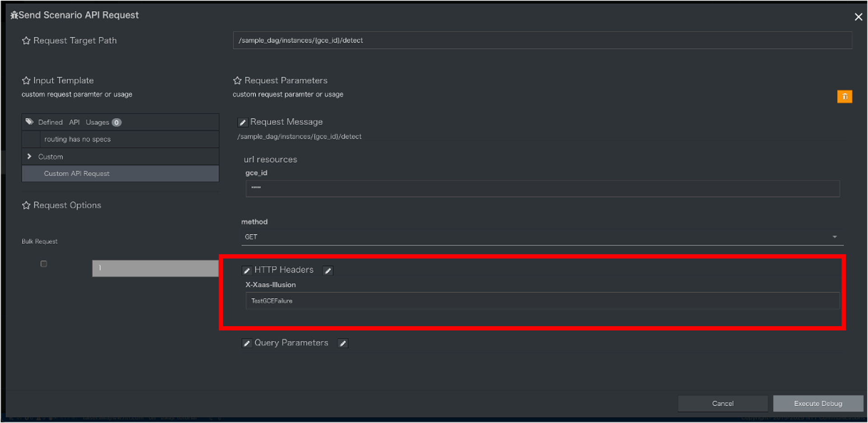
Task: Click the orange trash delete icon
Action: tap(844, 97)
